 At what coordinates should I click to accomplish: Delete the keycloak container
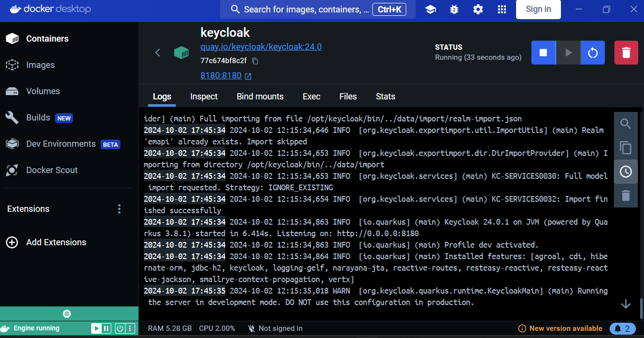coord(626,53)
